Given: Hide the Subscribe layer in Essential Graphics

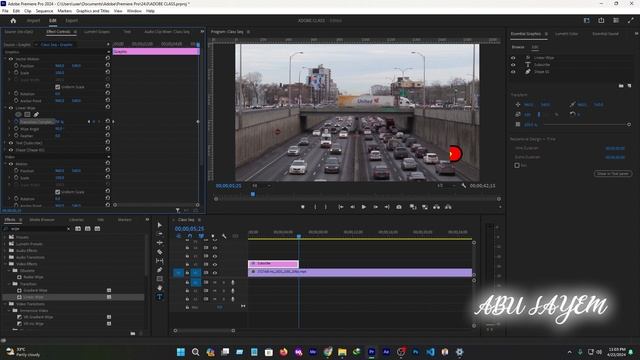Looking at the screenshot, I should pos(513,64).
